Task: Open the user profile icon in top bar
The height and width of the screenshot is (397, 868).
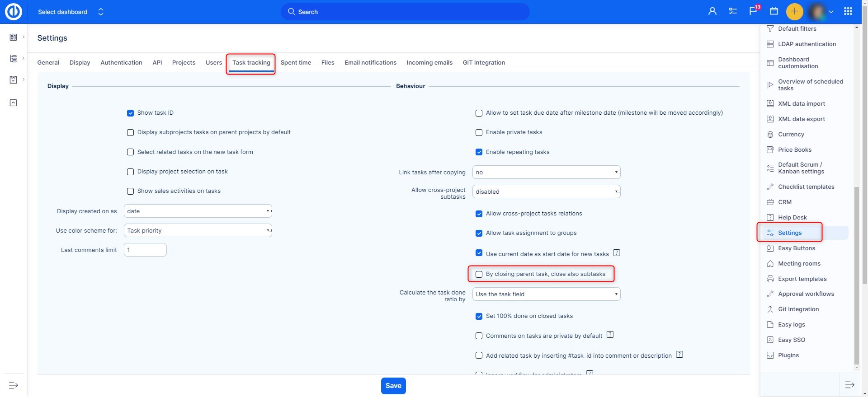Action: click(x=712, y=11)
